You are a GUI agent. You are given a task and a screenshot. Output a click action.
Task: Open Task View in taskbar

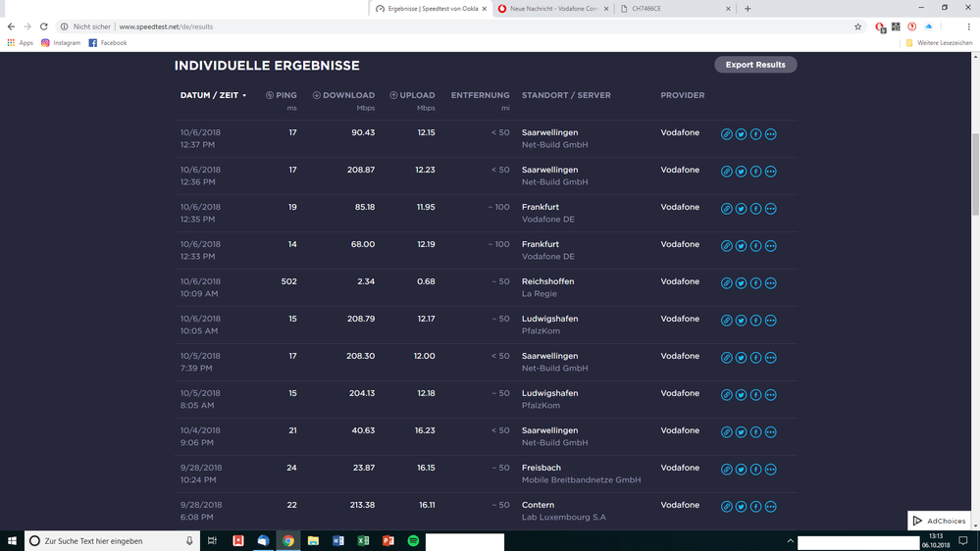(x=213, y=541)
